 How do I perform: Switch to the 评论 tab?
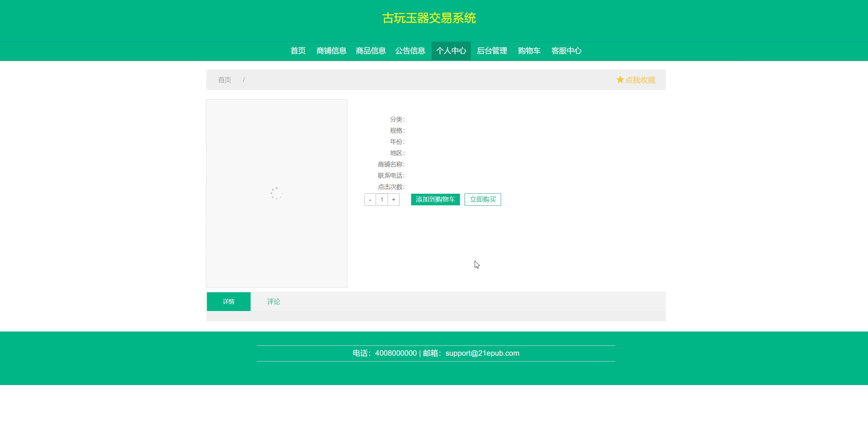pyautogui.click(x=273, y=301)
